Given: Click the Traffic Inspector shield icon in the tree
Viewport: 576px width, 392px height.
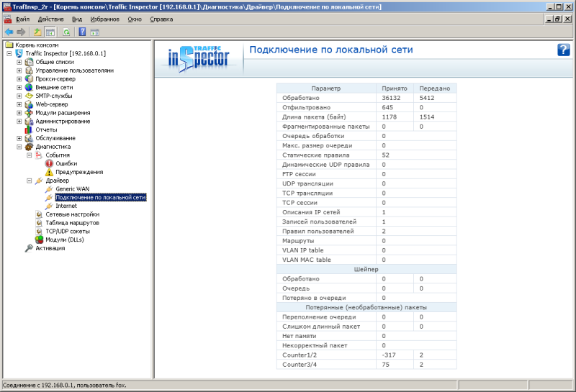Looking at the screenshot, I should coord(19,53).
